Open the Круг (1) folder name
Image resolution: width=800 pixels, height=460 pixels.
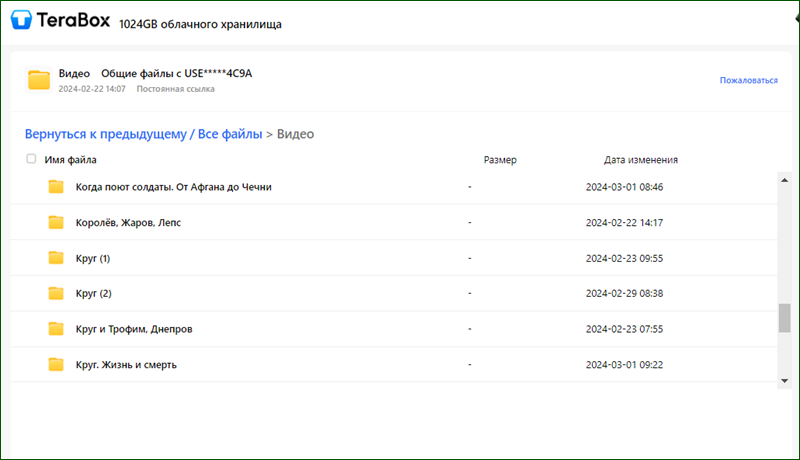[93, 259]
